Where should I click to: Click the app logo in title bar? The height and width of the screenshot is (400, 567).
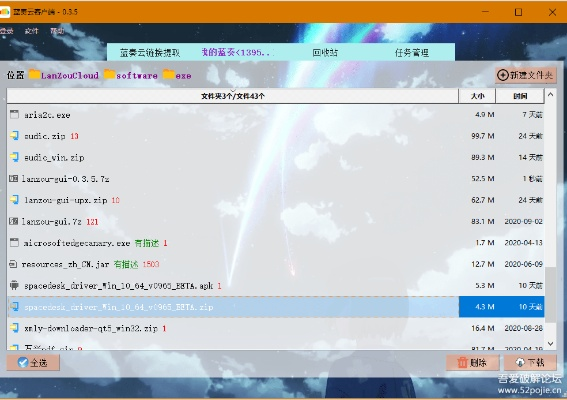point(5,12)
